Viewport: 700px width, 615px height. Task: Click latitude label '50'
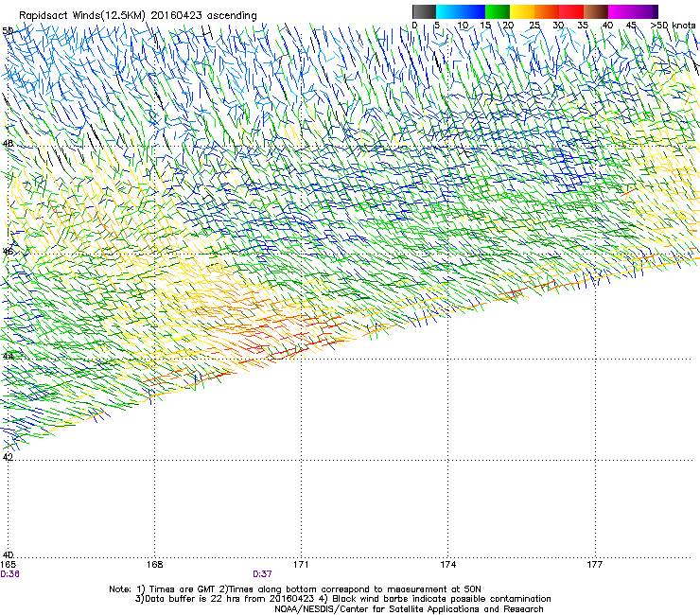[8, 31]
